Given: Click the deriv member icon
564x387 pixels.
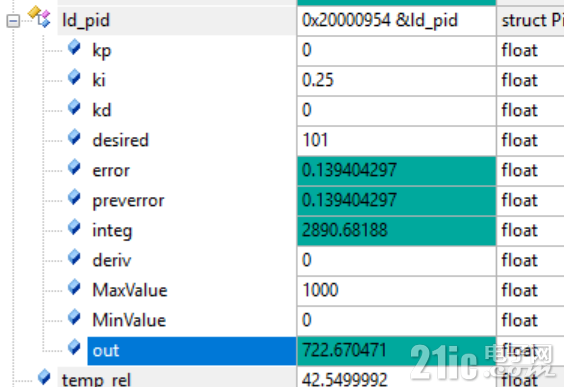Looking at the screenshot, I should tap(74, 257).
